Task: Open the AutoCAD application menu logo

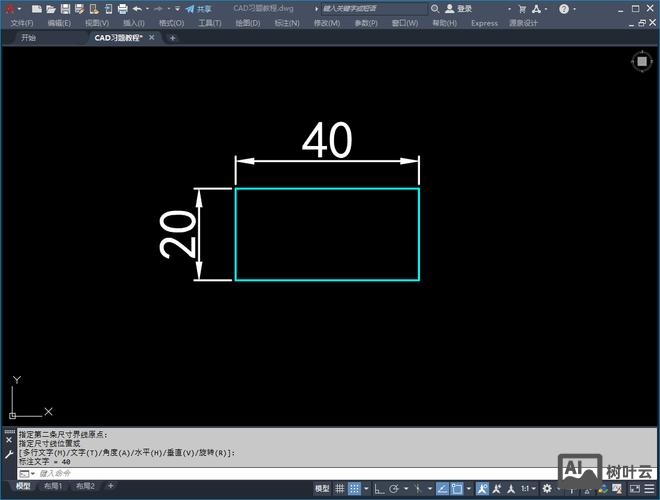Action: pyautogui.click(x=9, y=8)
